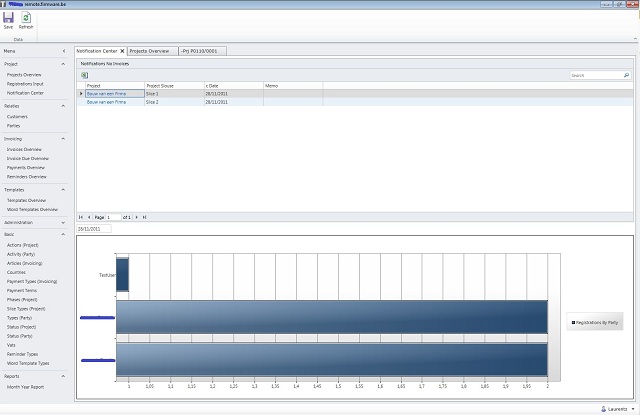Click the page number input field
This screenshot has width=640, height=415.
[x=113, y=217]
